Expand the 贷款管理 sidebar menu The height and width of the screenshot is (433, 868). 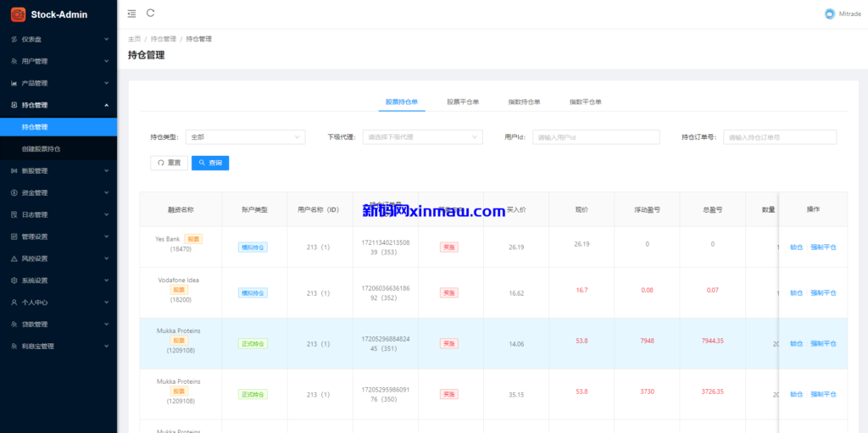coord(58,325)
